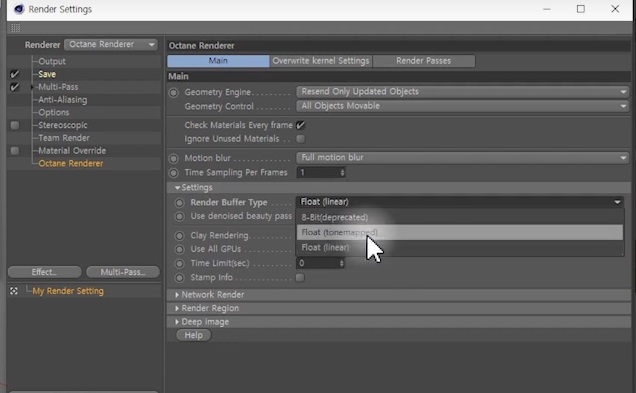
Task: Select Output in the settings tree
Action: [52, 61]
